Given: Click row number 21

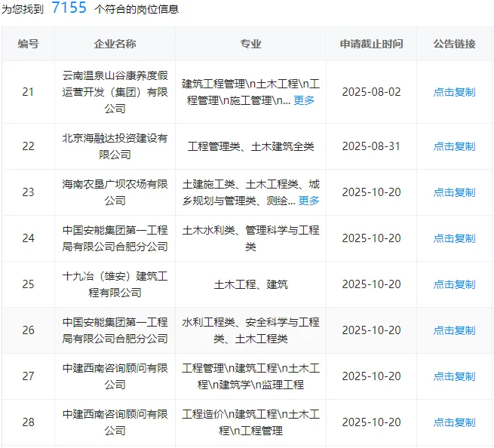Looking at the screenshot, I should coord(28,92).
